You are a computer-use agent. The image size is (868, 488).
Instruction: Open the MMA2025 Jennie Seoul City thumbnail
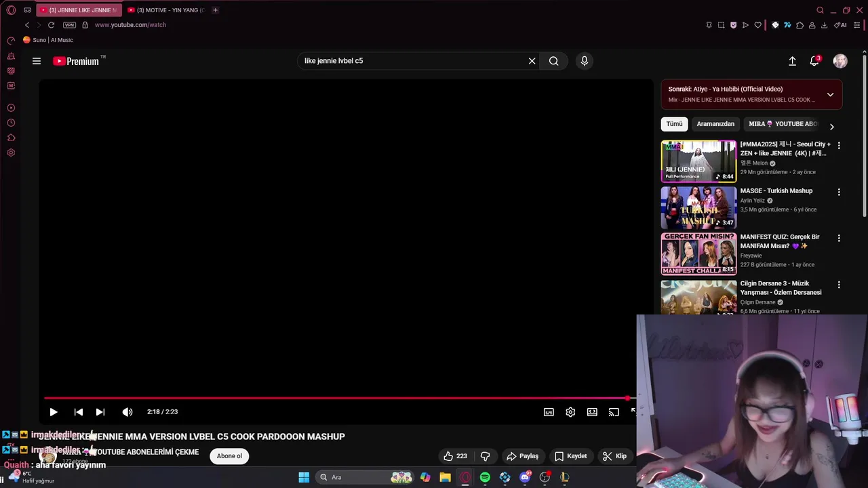pos(698,161)
